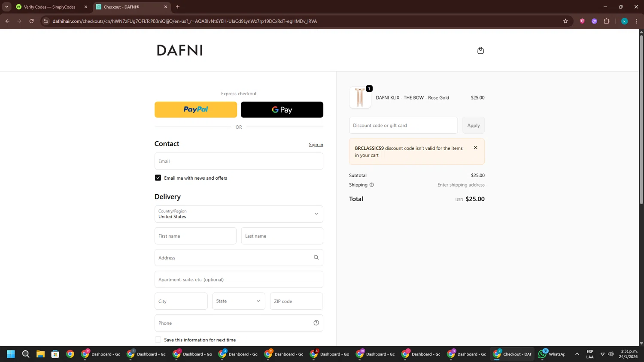Click the First name field
Screen dimensions: 644x362
[x=195, y=236]
